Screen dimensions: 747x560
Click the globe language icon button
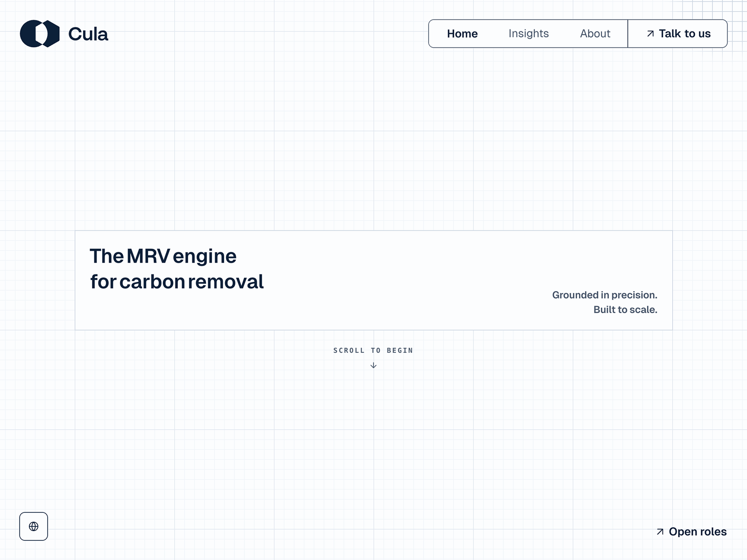34,526
